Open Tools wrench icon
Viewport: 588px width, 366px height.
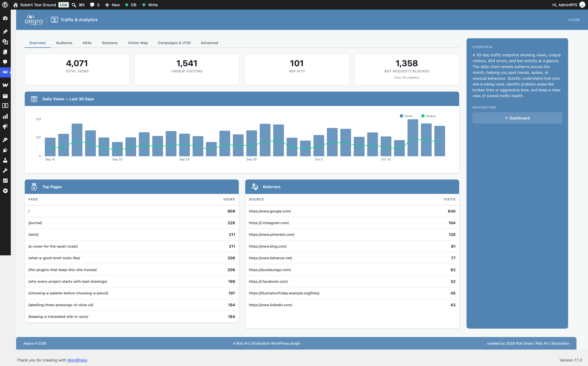[x=5, y=170]
